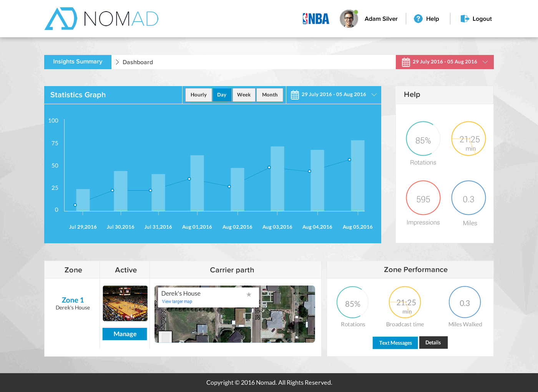538x392 pixels.
Task: Click the Zone column header
Action: click(x=73, y=270)
